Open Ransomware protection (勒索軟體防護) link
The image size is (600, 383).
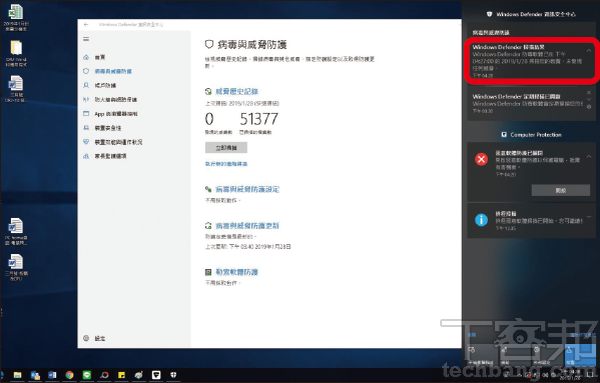237,272
